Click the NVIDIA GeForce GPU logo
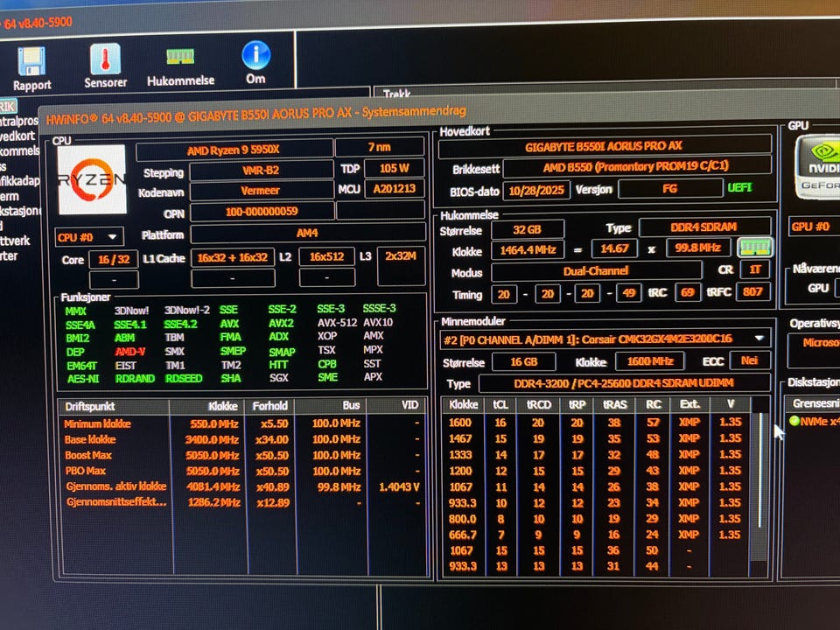The image size is (840, 630). [x=818, y=166]
